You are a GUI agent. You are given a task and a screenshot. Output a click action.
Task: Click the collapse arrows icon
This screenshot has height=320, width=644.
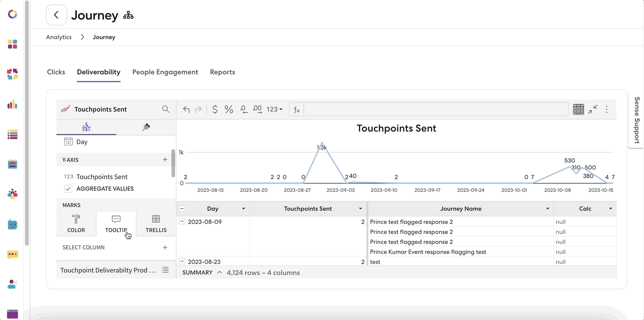click(593, 109)
